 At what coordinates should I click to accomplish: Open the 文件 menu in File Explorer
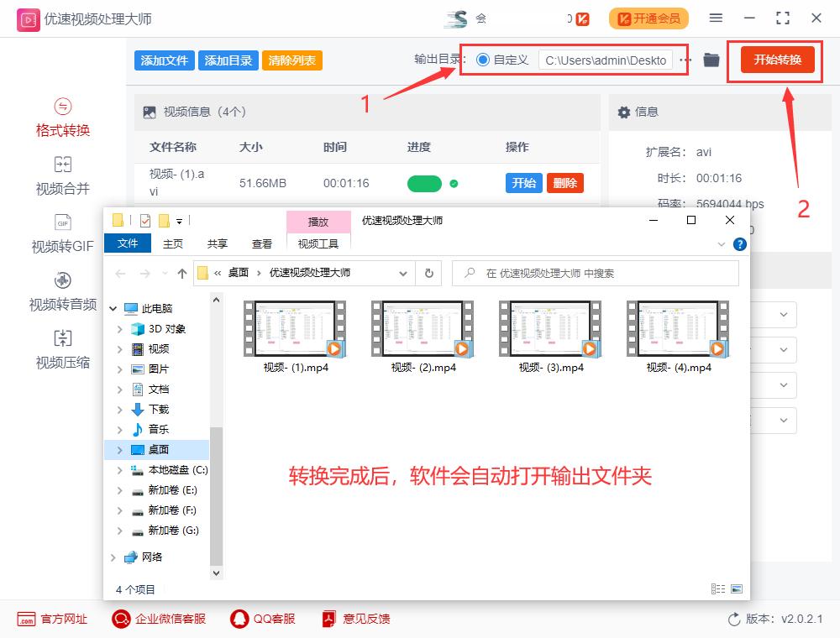[128, 243]
